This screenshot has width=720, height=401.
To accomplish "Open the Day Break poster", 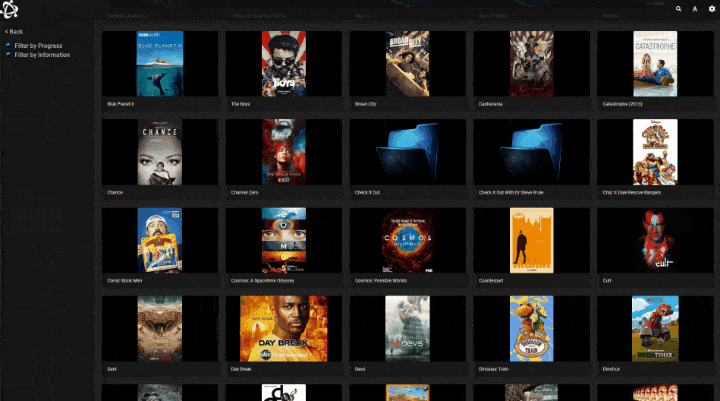I will pyautogui.click(x=284, y=328).
